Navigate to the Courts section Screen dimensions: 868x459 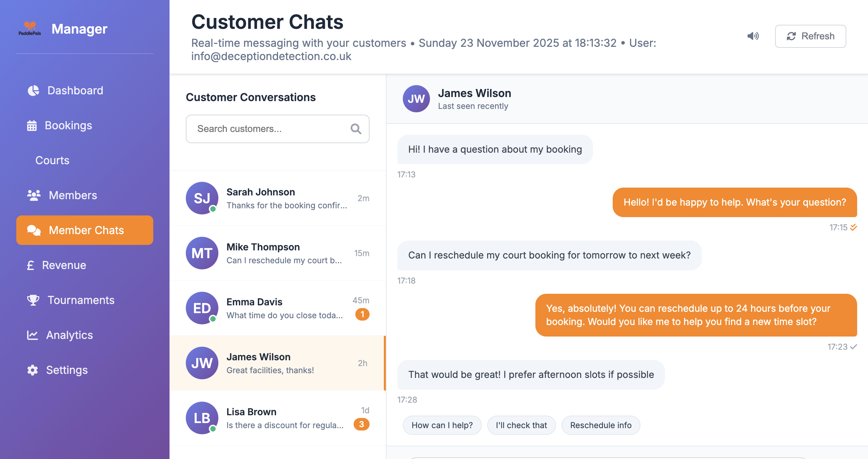point(52,160)
